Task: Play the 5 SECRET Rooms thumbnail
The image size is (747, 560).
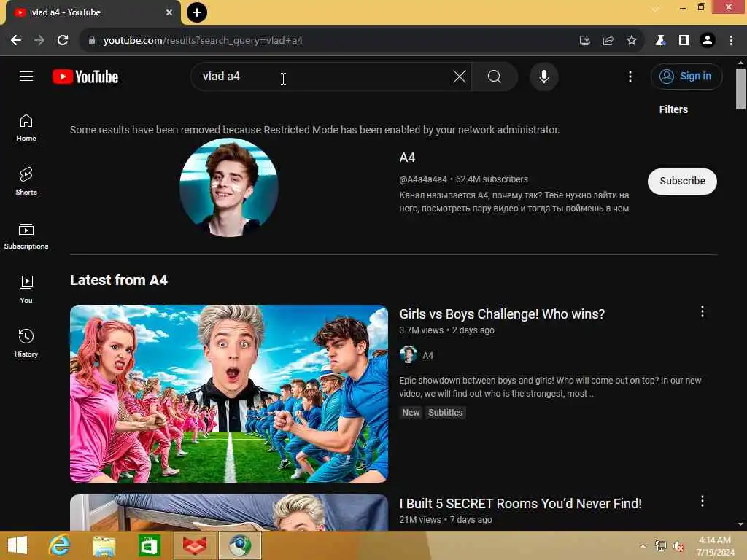Action: [x=228, y=513]
